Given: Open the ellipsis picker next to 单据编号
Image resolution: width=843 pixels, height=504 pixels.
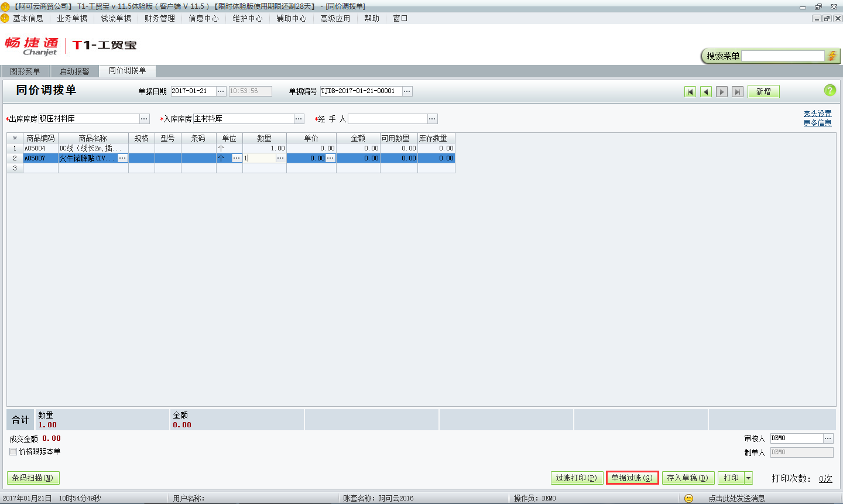Looking at the screenshot, I should (407, 91).
